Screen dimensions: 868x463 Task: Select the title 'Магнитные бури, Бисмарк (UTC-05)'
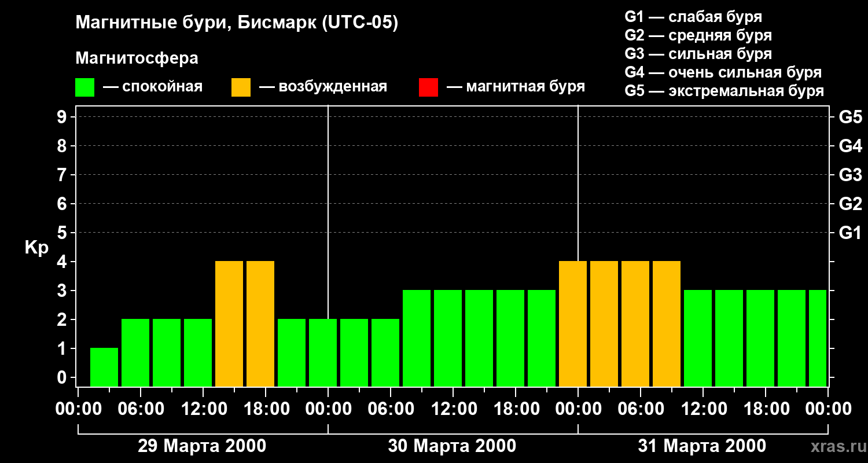[237, 23]
